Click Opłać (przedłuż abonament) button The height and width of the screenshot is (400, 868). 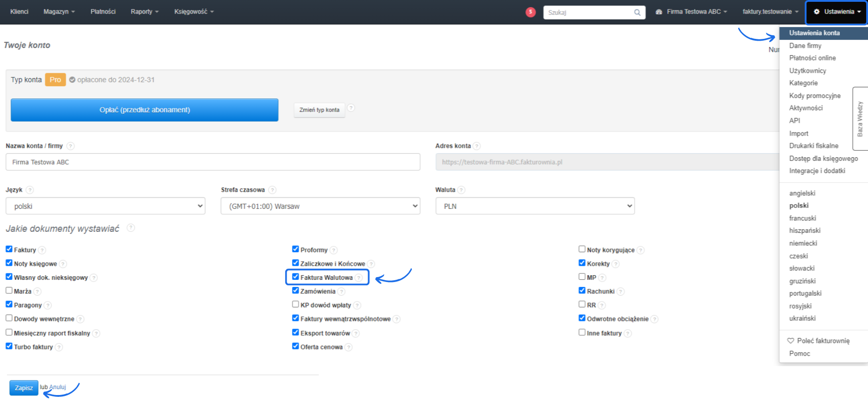145,110
